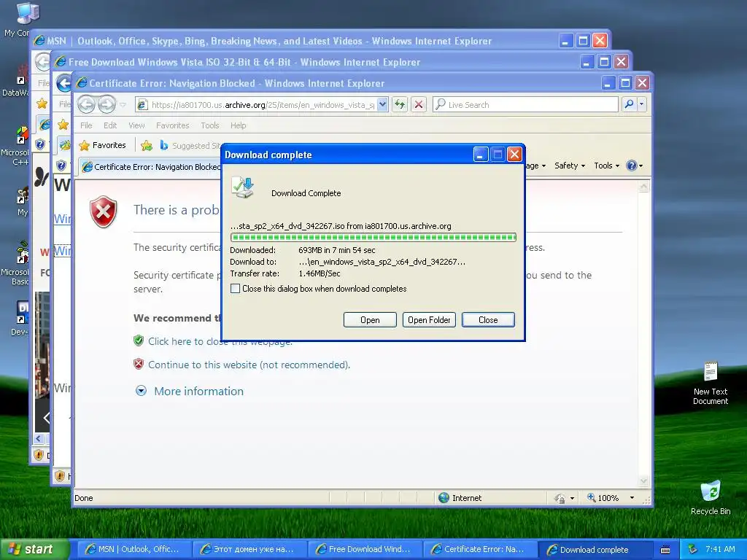Switch to Free Download Wind... taskbar button
This screenshot has height=560, width=747.
(x=365, y=550)
